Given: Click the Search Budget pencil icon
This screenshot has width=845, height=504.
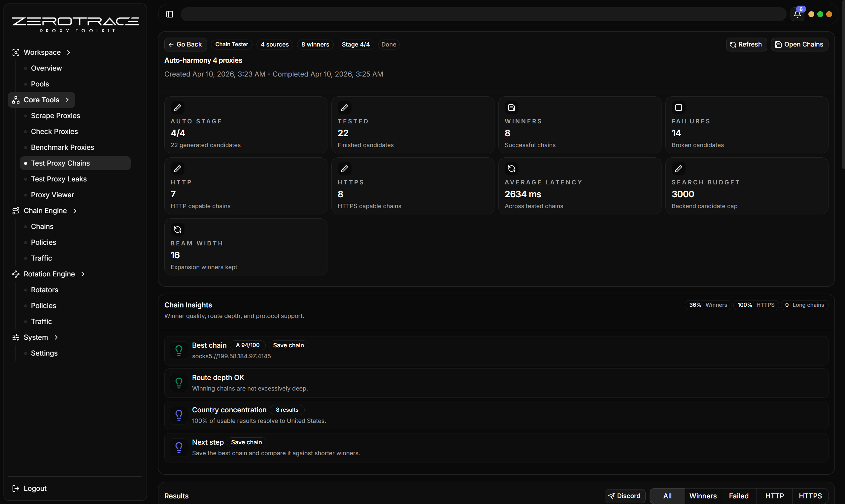Looking at the screenshot, I should [x=678, y=169].
